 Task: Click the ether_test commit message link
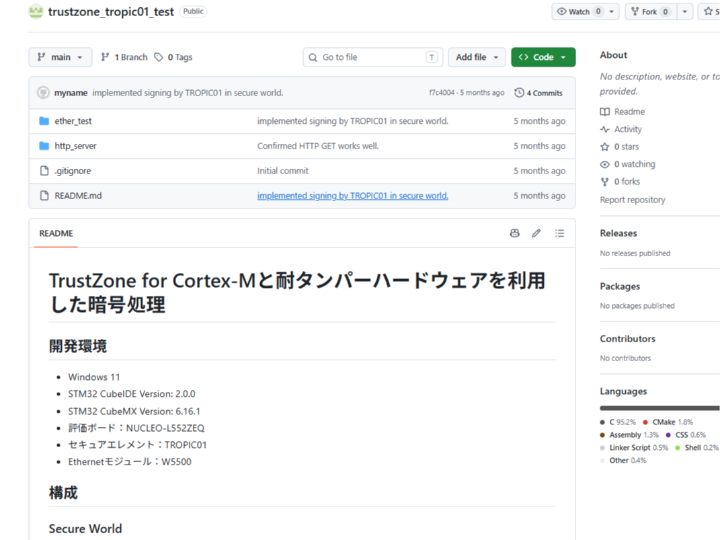pyautogui.click(x=353, y=121)
